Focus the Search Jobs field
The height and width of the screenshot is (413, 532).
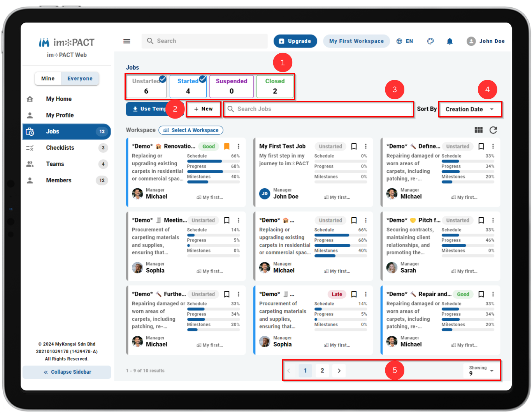(319, 109)
